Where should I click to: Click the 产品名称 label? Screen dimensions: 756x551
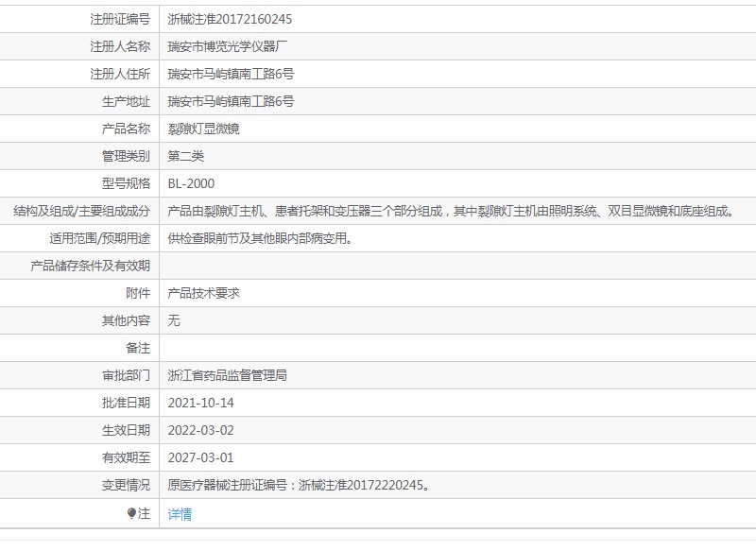[126, 129]
